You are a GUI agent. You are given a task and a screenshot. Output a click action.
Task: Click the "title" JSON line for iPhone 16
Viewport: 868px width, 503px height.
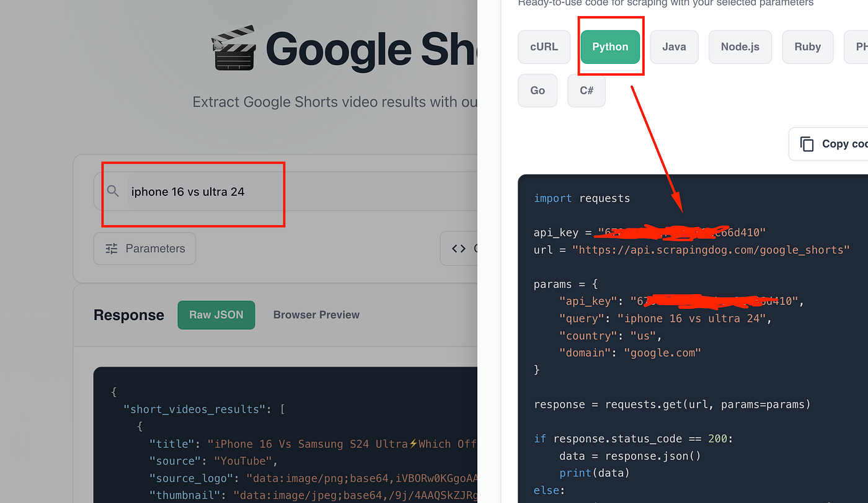[x=313, y=444]
